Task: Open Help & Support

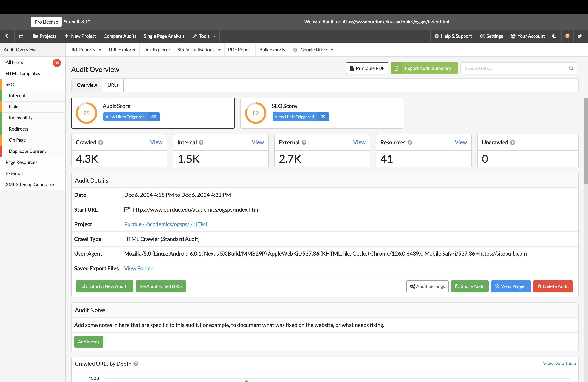Action: (453, 36)
